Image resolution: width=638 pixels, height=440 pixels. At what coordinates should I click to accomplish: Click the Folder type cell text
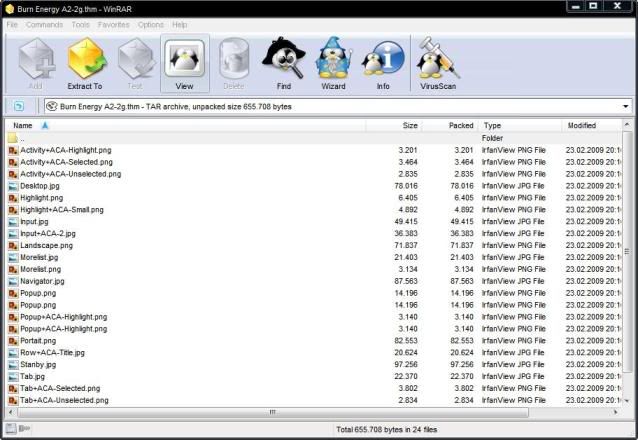click(x=492, y=138)
